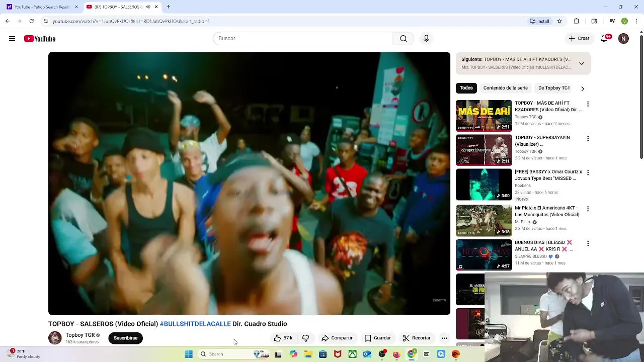
Task: Play the SUPERSAYAYIN visualizer thumbnail
Action: pyautogui.click(x=484, y=150)
